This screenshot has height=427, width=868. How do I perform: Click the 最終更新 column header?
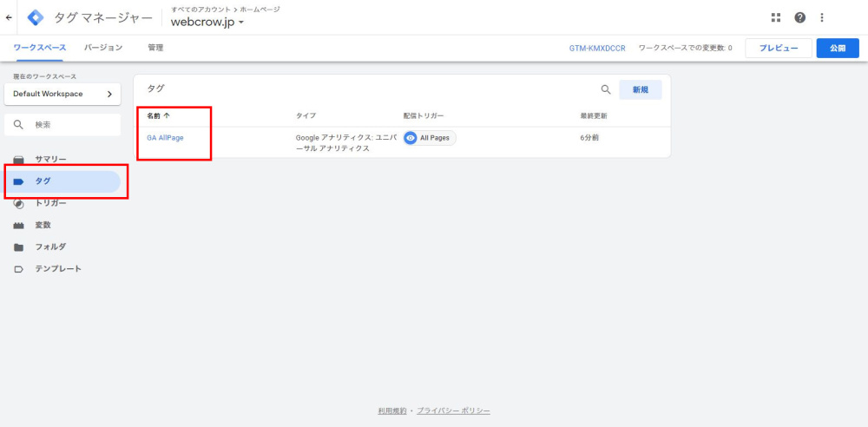(x=594, y=115)
